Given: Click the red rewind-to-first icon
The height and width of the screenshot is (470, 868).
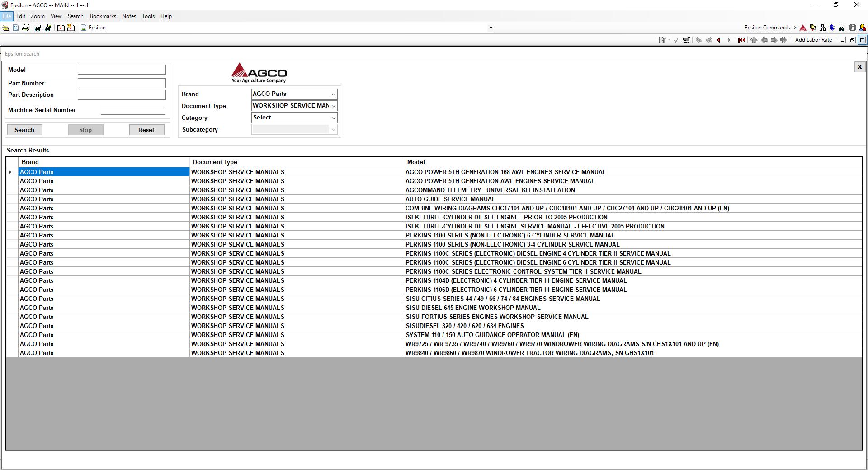Looking at the screenshot, I should (x=741, y=40).
